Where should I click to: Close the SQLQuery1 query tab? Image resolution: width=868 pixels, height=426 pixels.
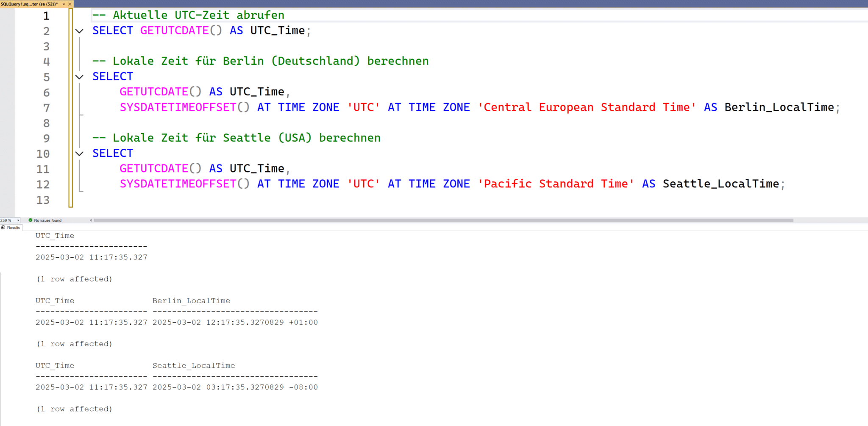(70, 4)
